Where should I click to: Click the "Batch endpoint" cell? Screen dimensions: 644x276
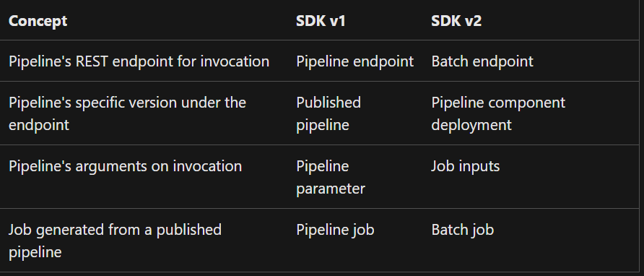(482, 61)
